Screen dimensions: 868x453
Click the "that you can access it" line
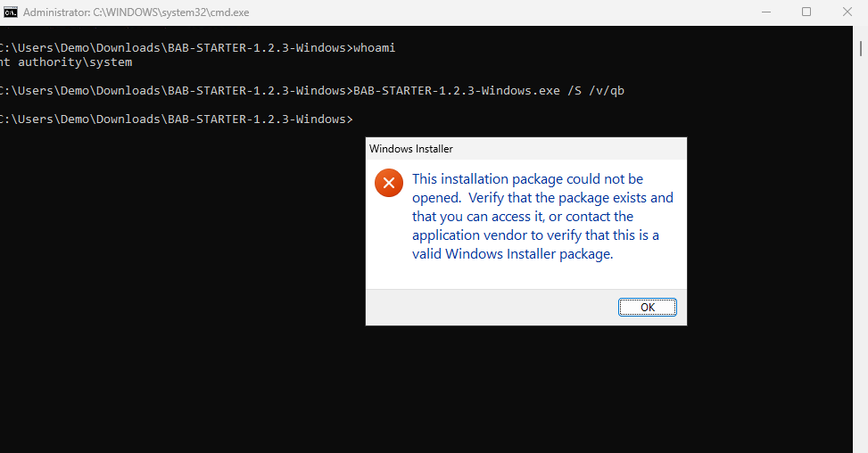point(522,217)
